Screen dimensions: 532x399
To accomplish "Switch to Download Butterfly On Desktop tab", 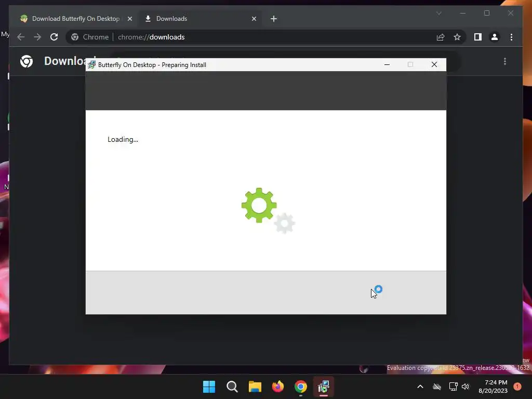I will (x=75, y=19).
